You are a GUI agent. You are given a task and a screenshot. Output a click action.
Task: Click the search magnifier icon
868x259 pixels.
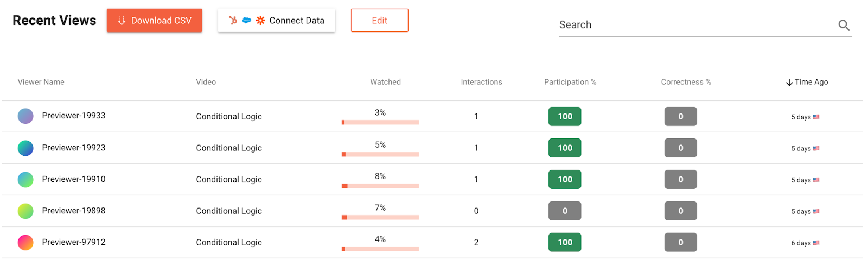tap(844, 25)
